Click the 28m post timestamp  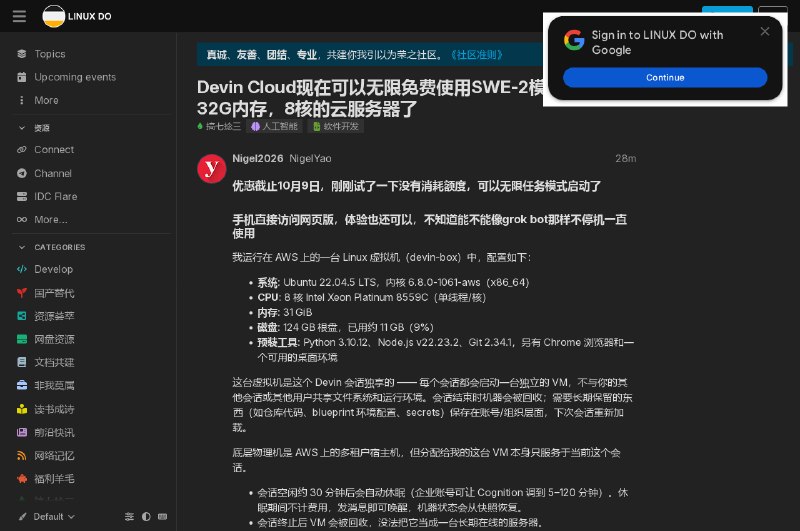click(626, 159)
